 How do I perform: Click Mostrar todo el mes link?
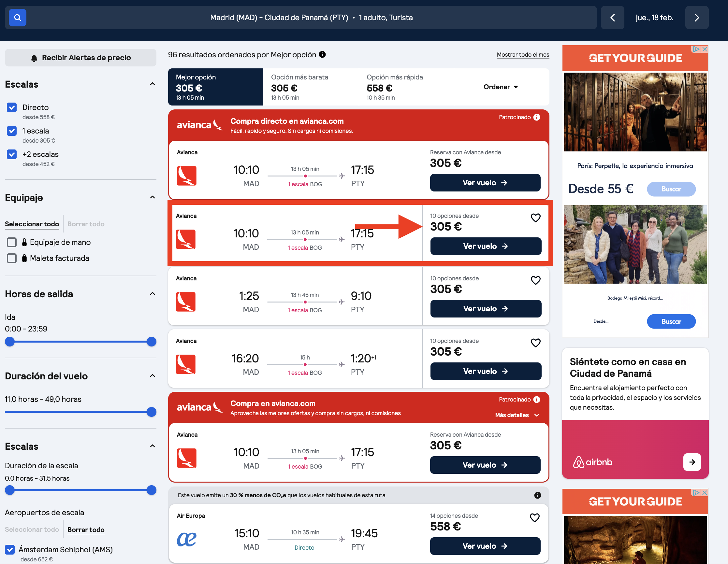click(x=523, y=55)
